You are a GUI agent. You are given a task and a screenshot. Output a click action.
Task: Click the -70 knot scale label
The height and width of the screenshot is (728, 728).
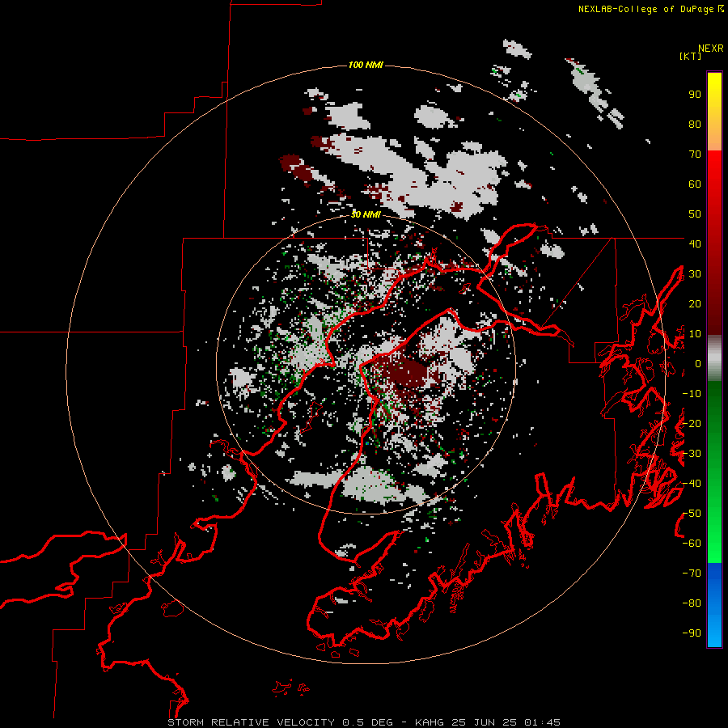(692, 574)
